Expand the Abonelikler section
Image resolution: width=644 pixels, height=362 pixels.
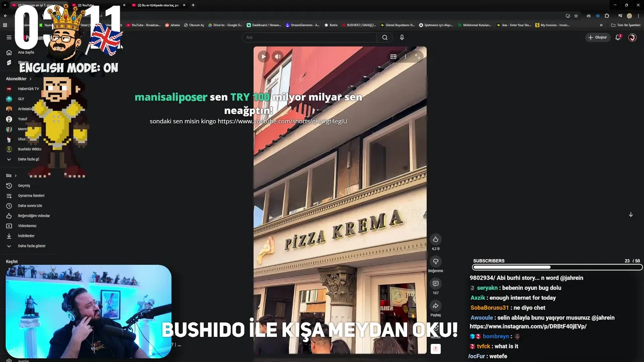pyautogui.click(x=19, y=79)
